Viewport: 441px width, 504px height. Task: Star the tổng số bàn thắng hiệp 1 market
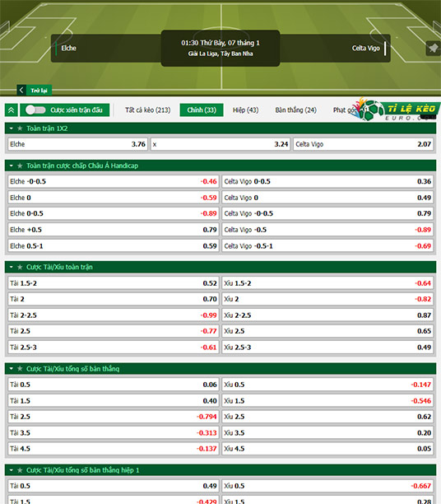pyautogui.click(x=20, y=470)
